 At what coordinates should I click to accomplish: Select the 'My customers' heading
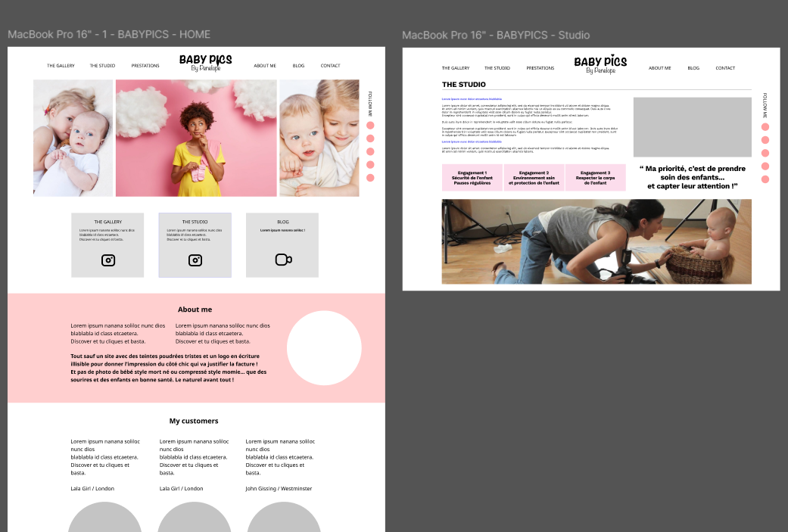(x=194, y=421)
